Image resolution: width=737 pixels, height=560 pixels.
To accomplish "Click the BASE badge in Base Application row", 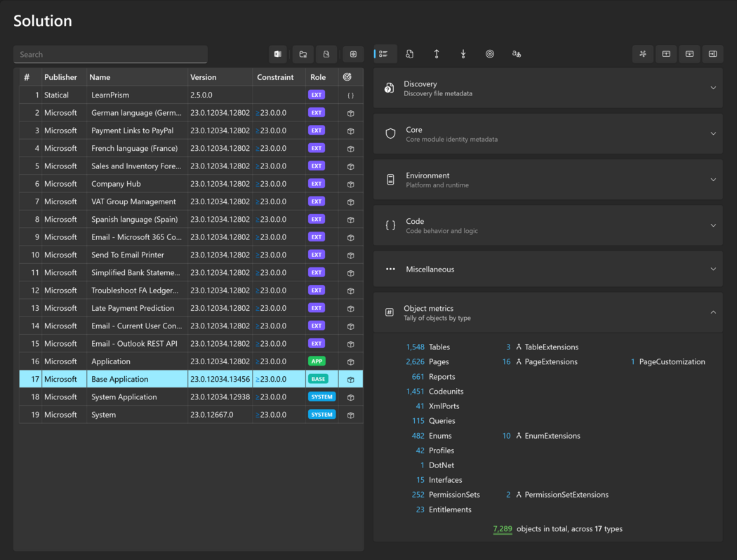I will tap(318, 379).
